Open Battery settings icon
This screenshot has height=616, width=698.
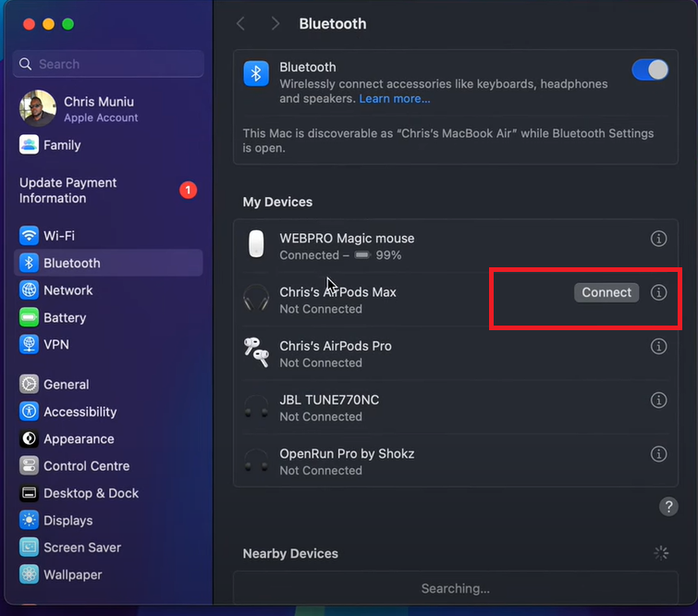click(29, 317)
